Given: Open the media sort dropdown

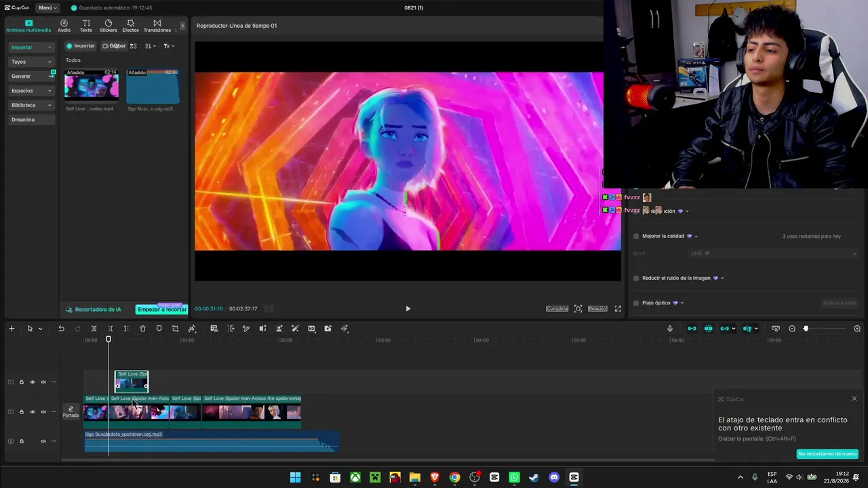Looking at the screenshot, I should pyautogui.click(x=151, y=46).
